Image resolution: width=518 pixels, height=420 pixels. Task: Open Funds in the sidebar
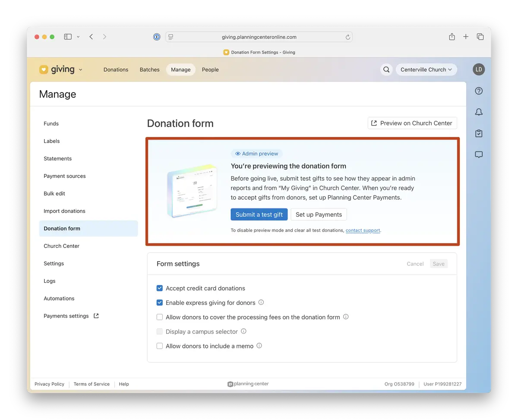(x=88, y=123)
